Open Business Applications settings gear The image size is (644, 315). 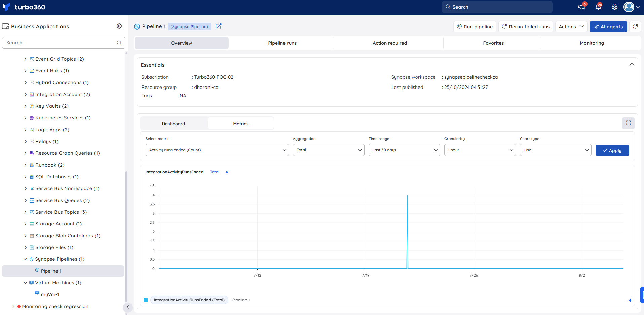(x=119, y=26)
